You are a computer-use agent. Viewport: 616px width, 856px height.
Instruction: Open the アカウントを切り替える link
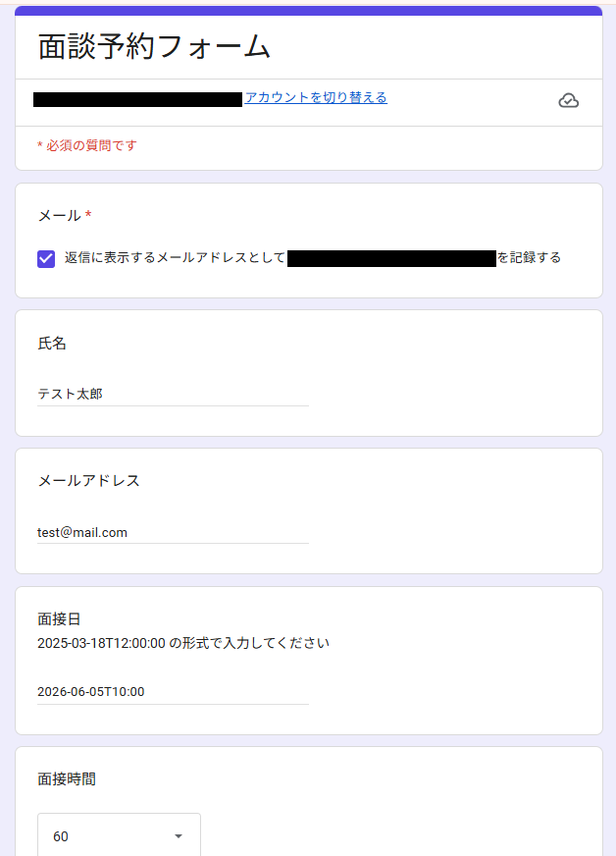pyautogui.click(x=316, y=98)
